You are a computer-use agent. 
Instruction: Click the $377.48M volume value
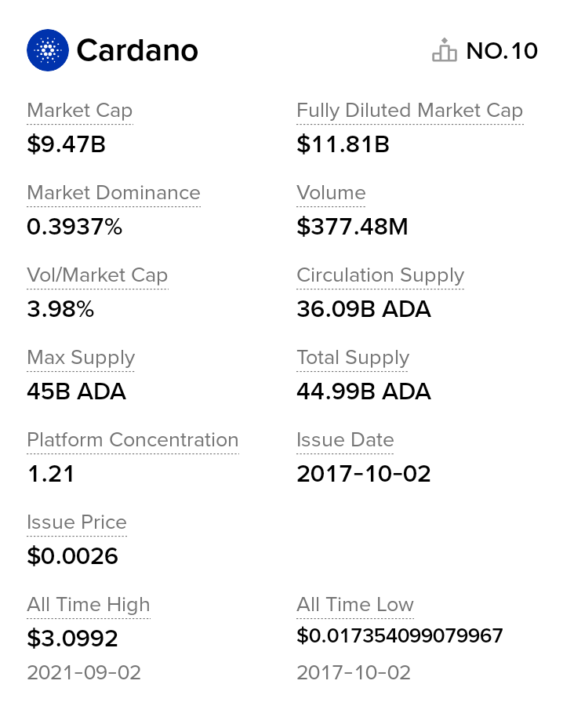pyautogui.click(x=352, y=227)
